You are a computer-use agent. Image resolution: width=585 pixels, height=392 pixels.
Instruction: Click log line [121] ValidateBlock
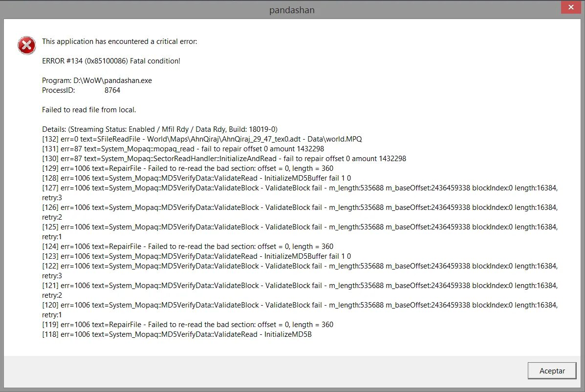pos(300,290)
